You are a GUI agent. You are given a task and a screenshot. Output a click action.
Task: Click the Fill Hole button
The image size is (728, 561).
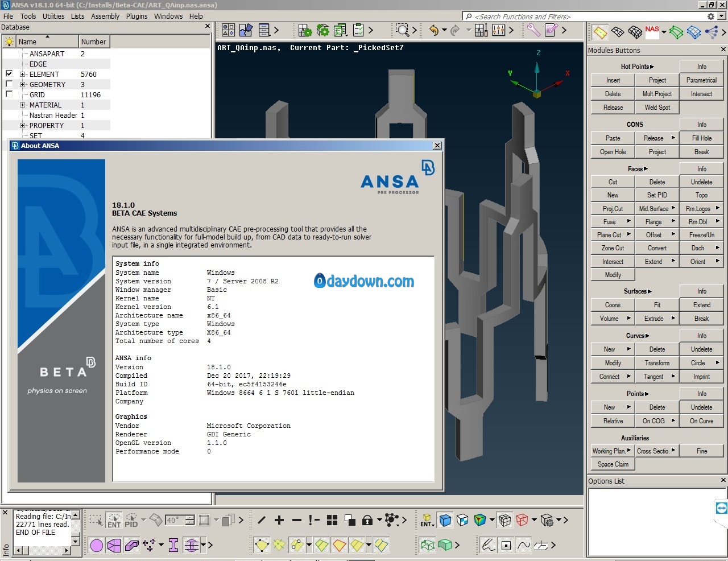click(x=701, y=138)
